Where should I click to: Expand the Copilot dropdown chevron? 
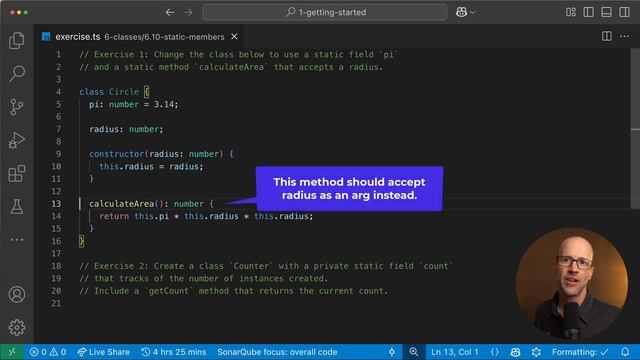click(x=473, y=13)
